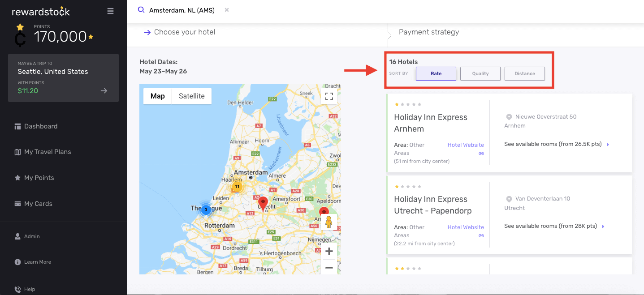
Task: Click Holiday Inn Express Utrecht - Papendorp title
Action: tap(433, 205)
